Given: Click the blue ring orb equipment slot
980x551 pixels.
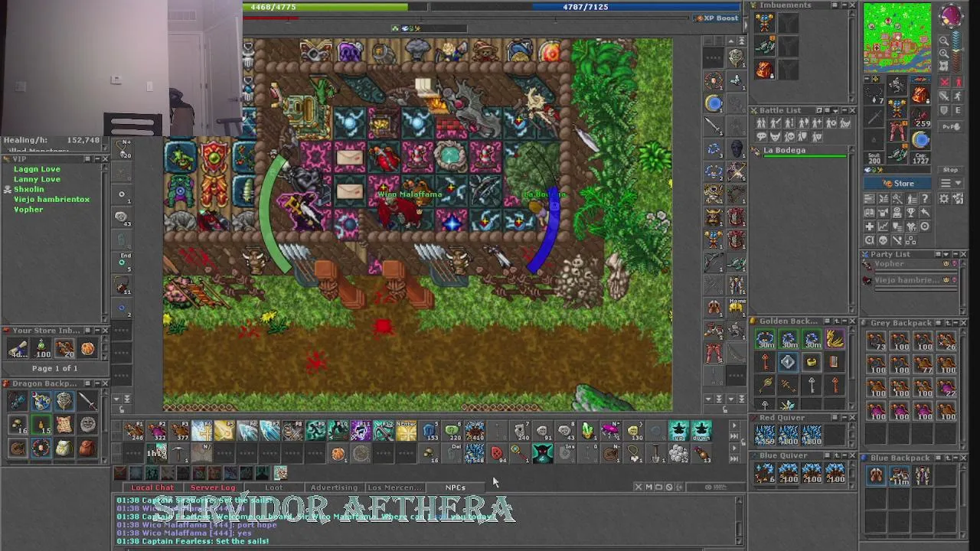Looking at the screenshot, I should point(920,139).
